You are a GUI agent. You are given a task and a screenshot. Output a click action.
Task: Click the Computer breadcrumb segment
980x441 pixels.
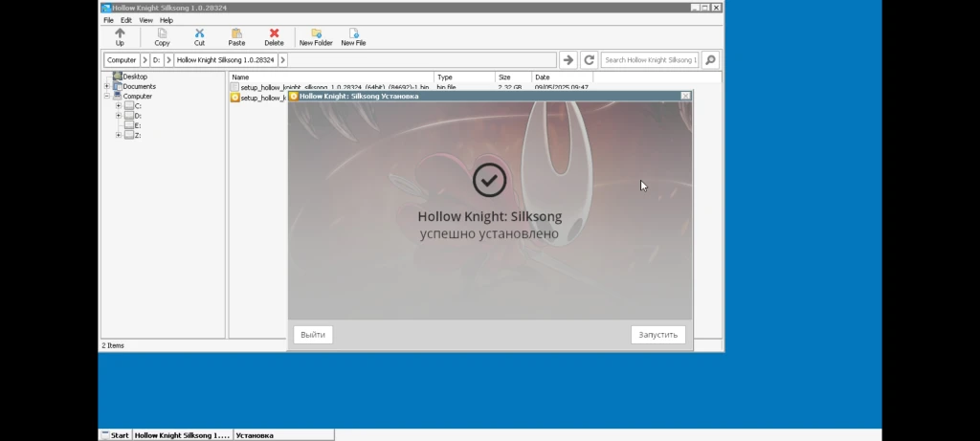[122, 60]
